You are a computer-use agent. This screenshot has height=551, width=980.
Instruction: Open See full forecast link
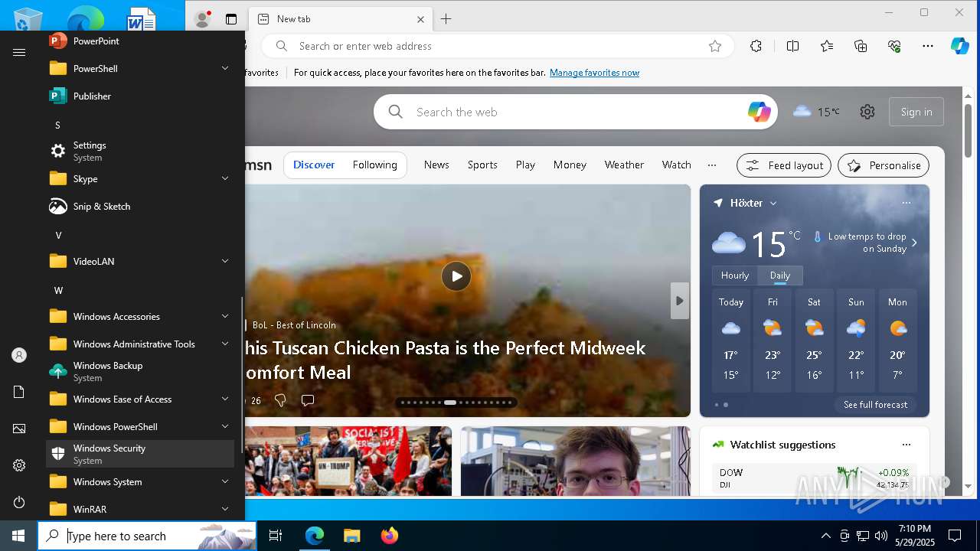[x=875, y=405]
